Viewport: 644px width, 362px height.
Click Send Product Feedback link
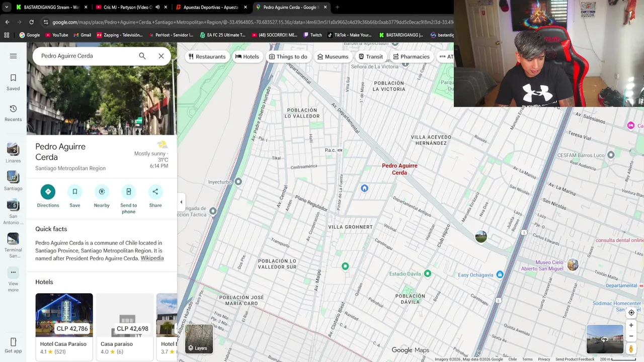pos(575,359)
